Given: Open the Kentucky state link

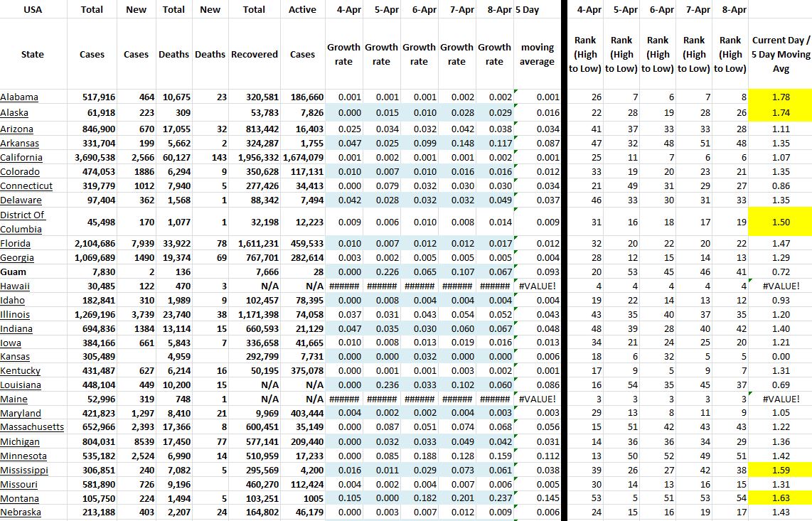Looking at the screenshot, I should [x=20, y=371].
